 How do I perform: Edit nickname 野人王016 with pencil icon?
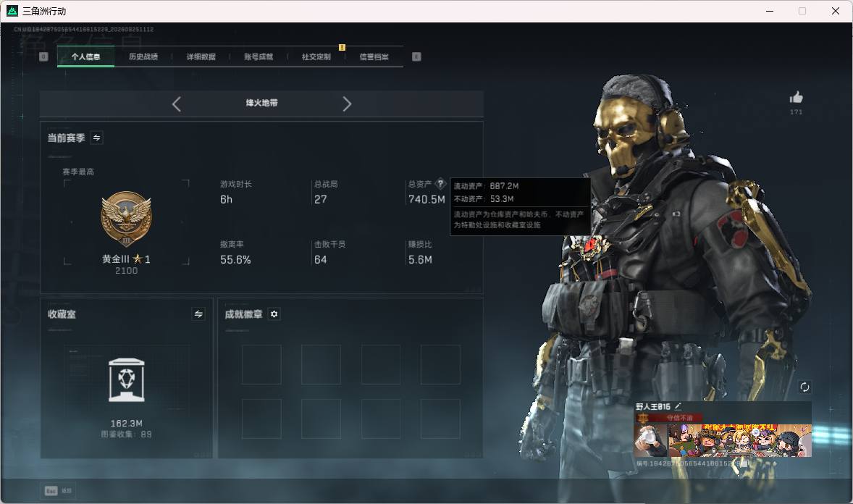tap(678, 406)
